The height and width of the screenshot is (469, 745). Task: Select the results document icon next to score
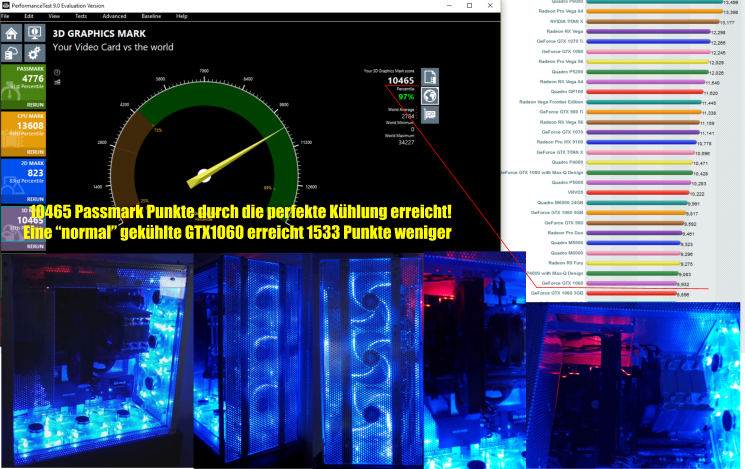pos(430,77)
